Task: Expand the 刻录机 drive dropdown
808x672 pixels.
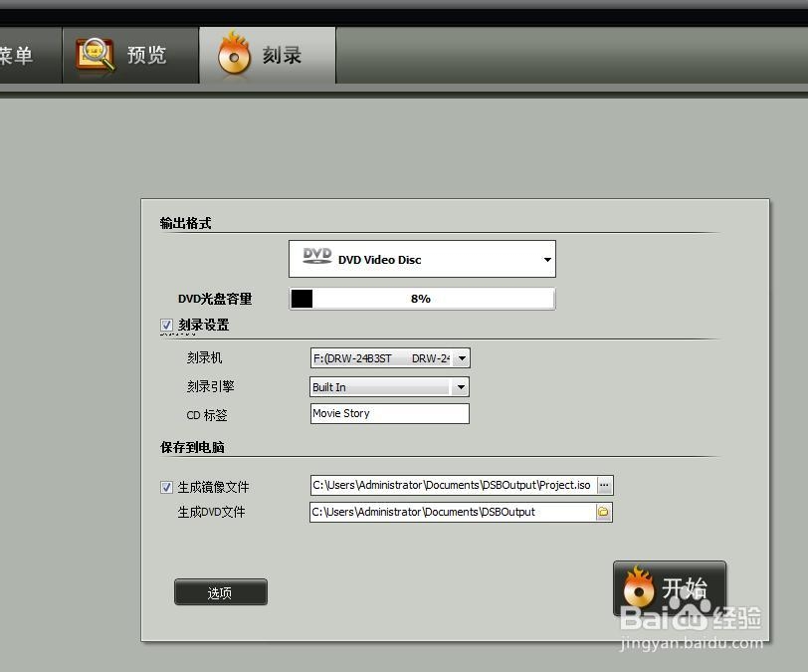Action: pyautogui.click(x=461, y=357)
